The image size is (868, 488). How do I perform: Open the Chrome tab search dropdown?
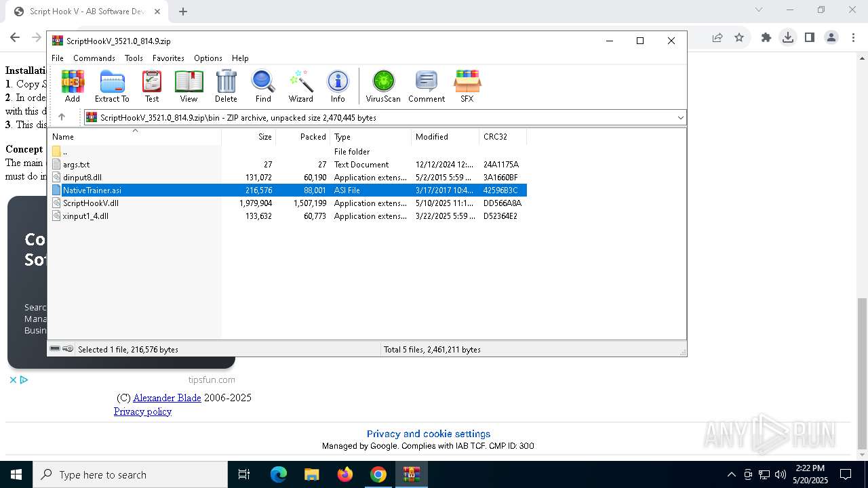[x=759, y=10]
